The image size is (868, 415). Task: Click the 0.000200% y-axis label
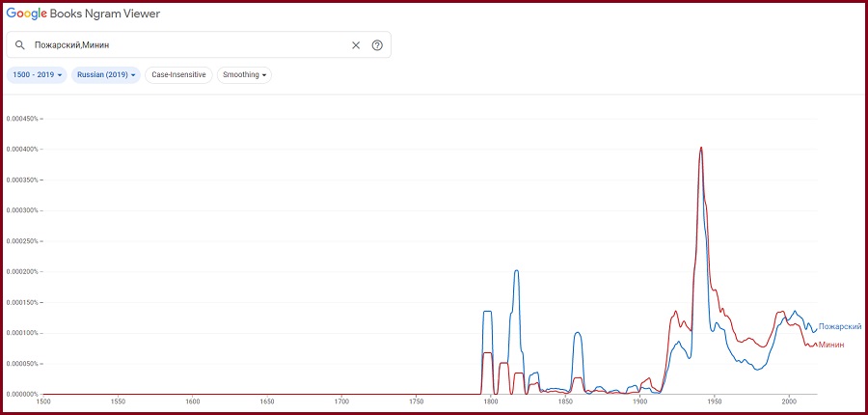coord(21,271)
